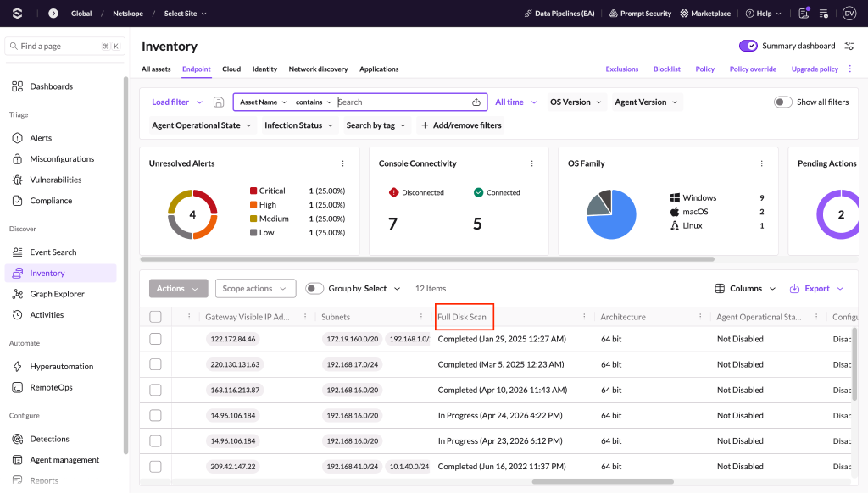Open the Columns dropdown
The image size is (868, 493).
745,288
